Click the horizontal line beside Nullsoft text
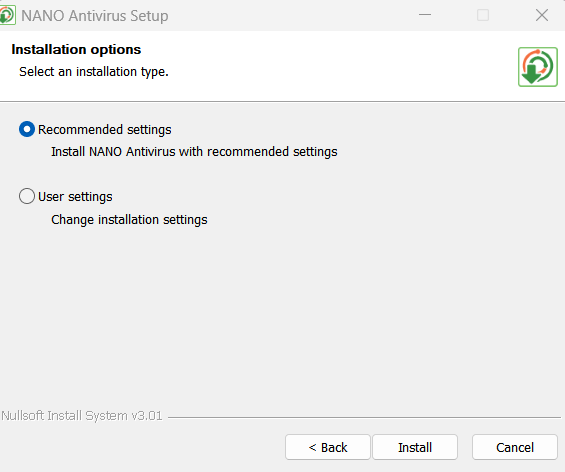 tap(364, 418)
